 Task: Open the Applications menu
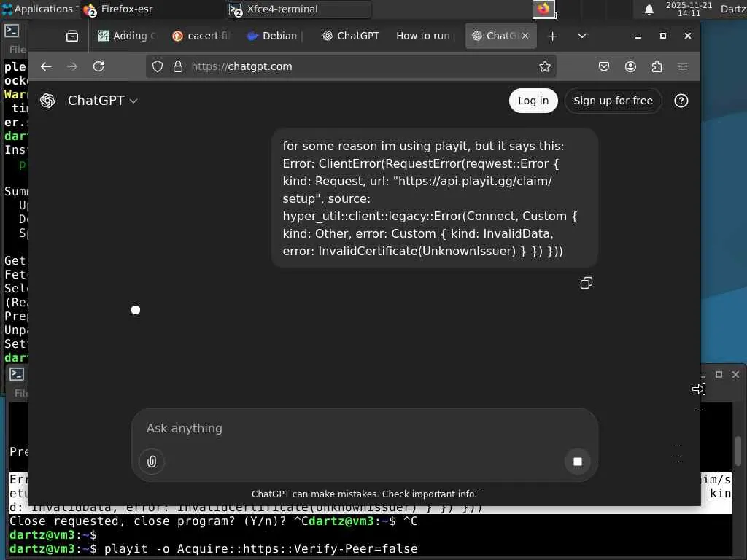point(39,9)
